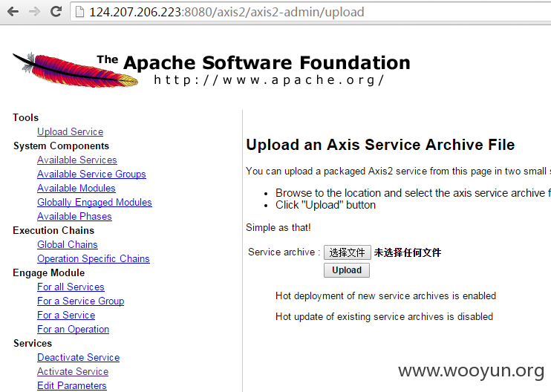Engage module For a Service Group

pyautogui.click(x=80, y=301)
